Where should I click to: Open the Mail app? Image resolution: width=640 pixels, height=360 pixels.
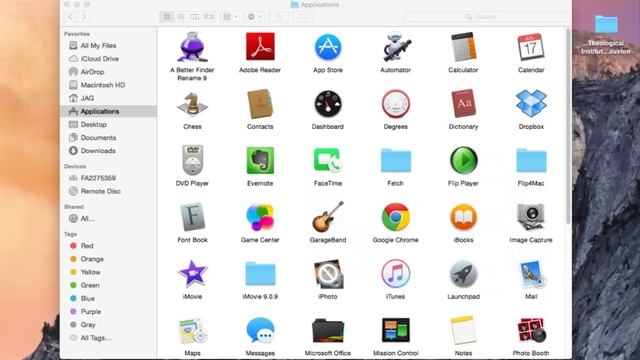click(x=531, y=273)
